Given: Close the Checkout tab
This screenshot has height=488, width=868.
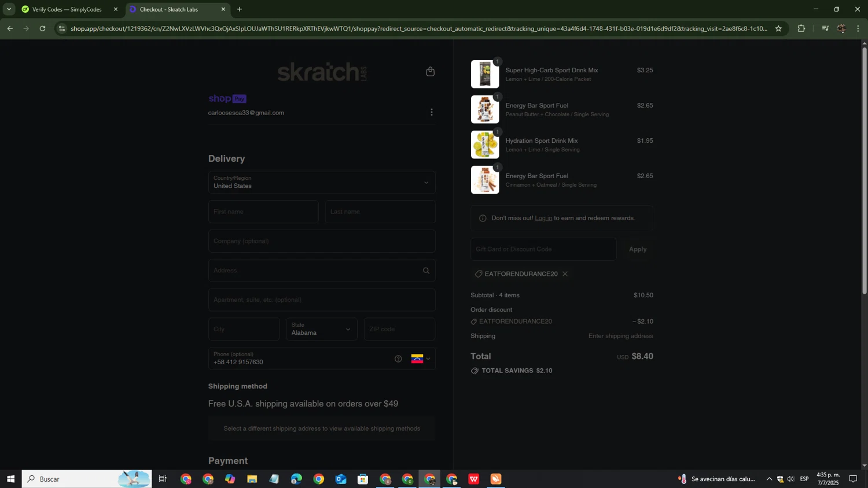Looking at the screenshot, I should tap(223, 9).
